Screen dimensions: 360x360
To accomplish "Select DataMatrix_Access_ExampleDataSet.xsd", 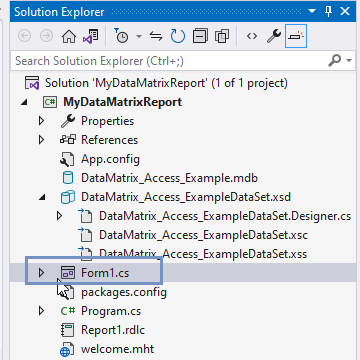I will click(x=186, y=197).
